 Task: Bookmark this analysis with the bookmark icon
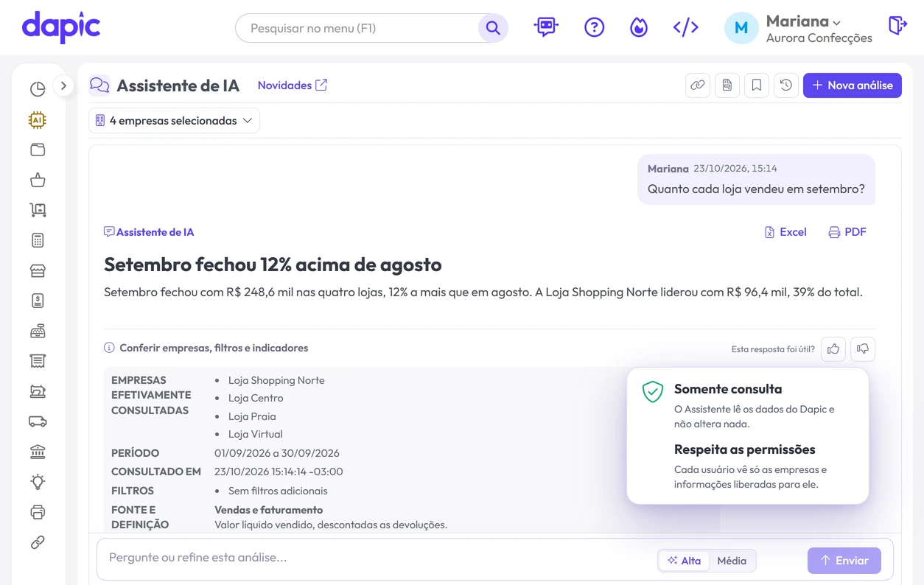[x=757, y=85]
